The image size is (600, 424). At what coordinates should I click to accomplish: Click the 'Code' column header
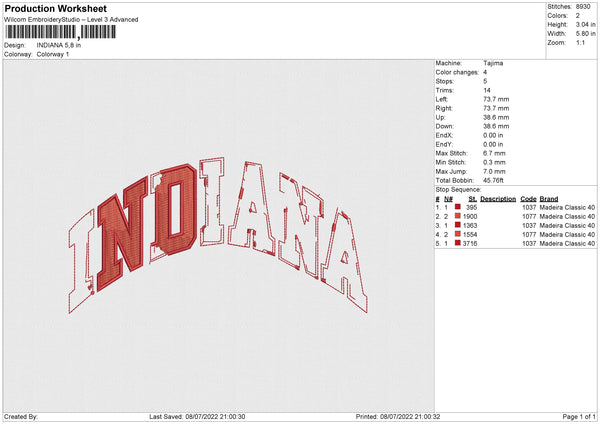[528, 199]
